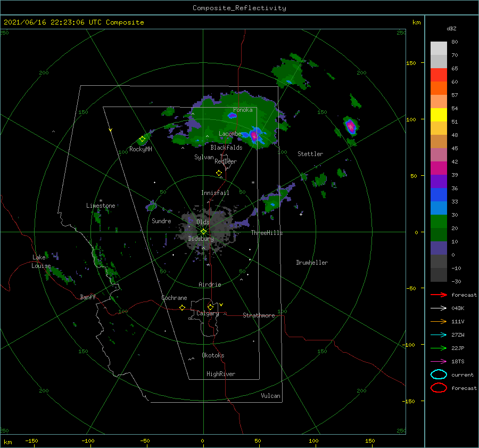Viewport: 479px width, 448px height.
Task: Click the cyan current ellipse icon
Action: (439, 374)
